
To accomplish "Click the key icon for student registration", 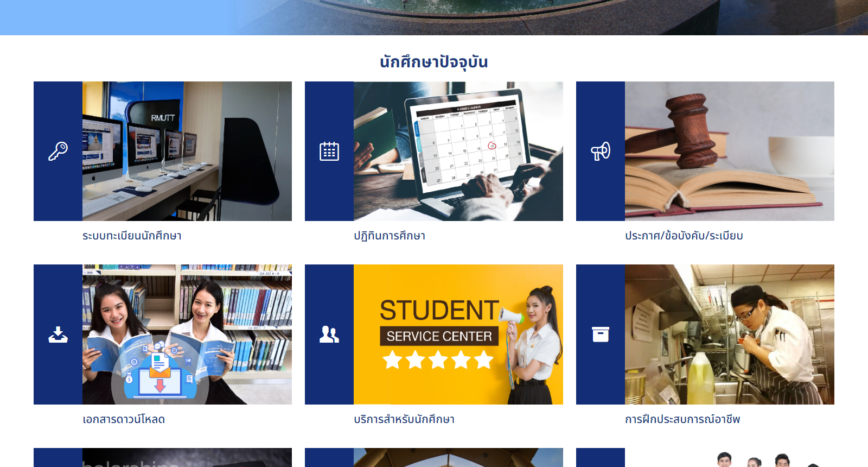I will pos(58,151).
